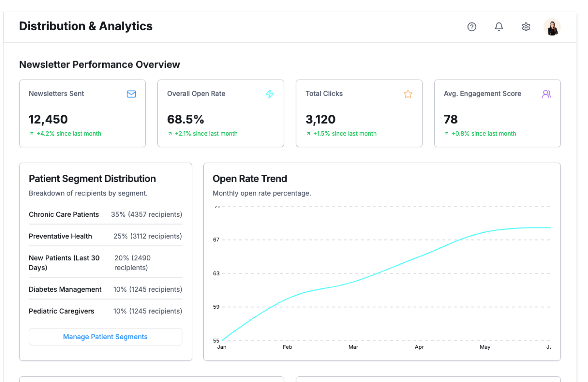
Task: Select the Diabetes Management segment row
Action: [x=105, y=290]
